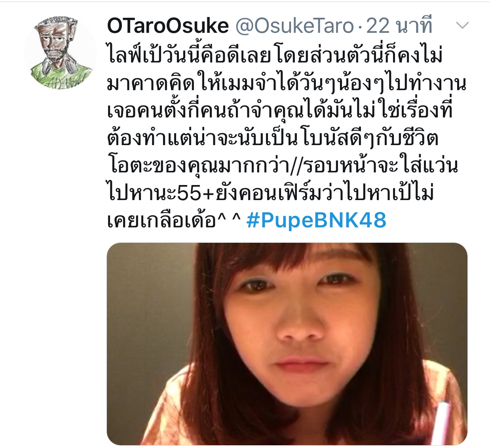Tap the dot separator before 22 นาที
The image size is (490, 448).
tap(360, 27)
